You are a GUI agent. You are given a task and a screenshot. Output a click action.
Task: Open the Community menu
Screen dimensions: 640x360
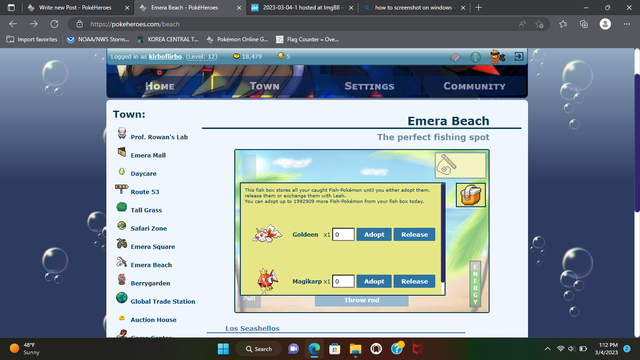474,86
